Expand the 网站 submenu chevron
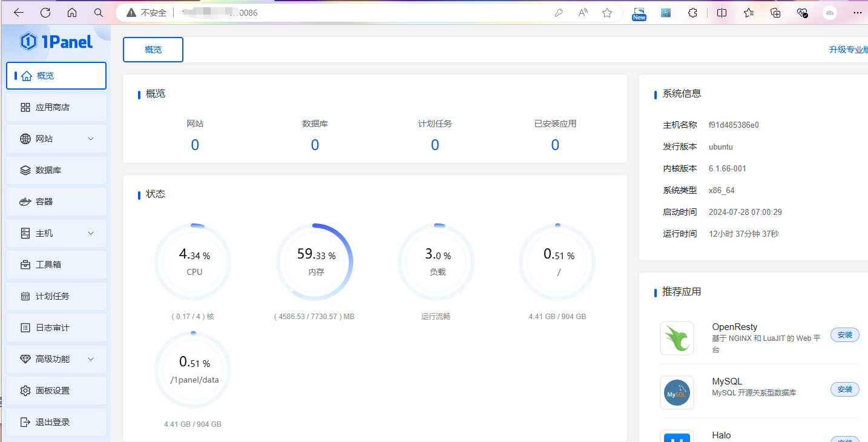 click(91, 139)
